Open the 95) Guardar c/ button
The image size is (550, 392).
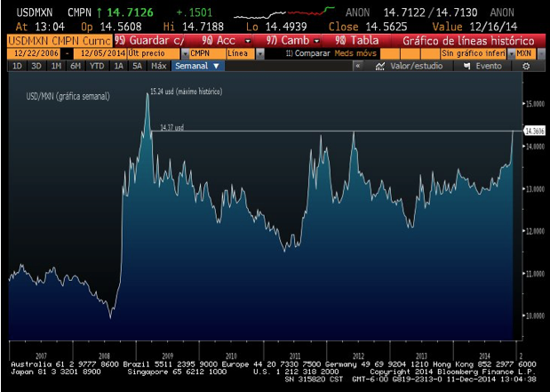149,41
